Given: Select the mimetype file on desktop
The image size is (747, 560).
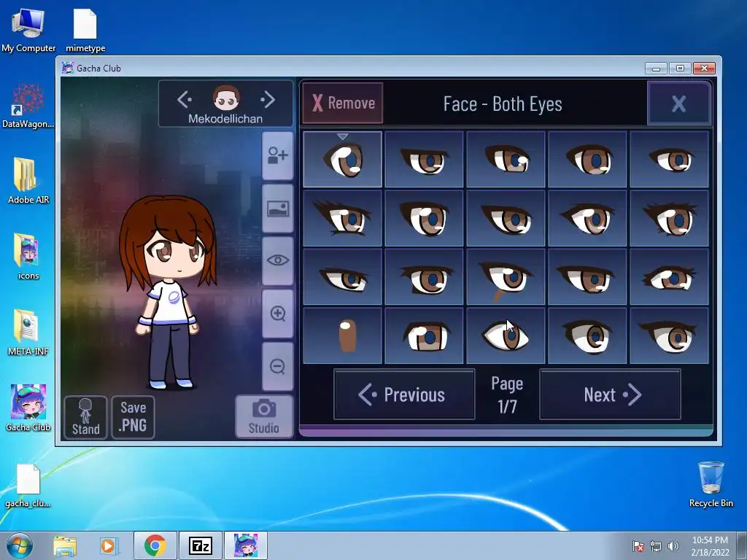Looking at the screenshot, I should tap(85, 30).
